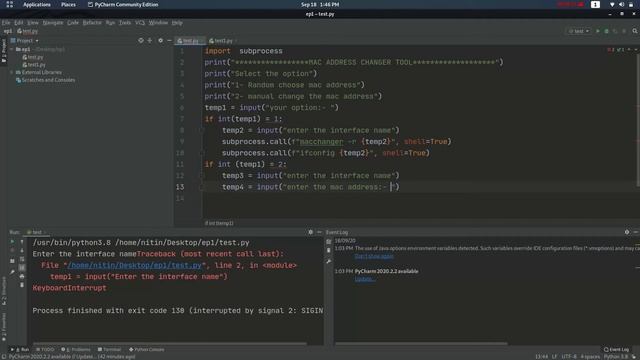Click the Project vertical side tab

coord(4,51)
